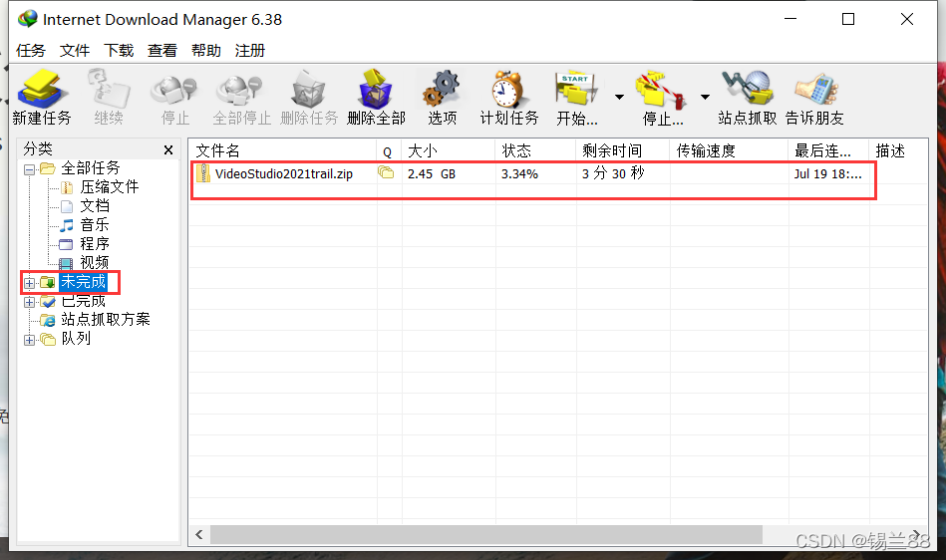The width and height of the screenshot is (946, 560).
Task: Open the 下载 menu
Action: 119,51
